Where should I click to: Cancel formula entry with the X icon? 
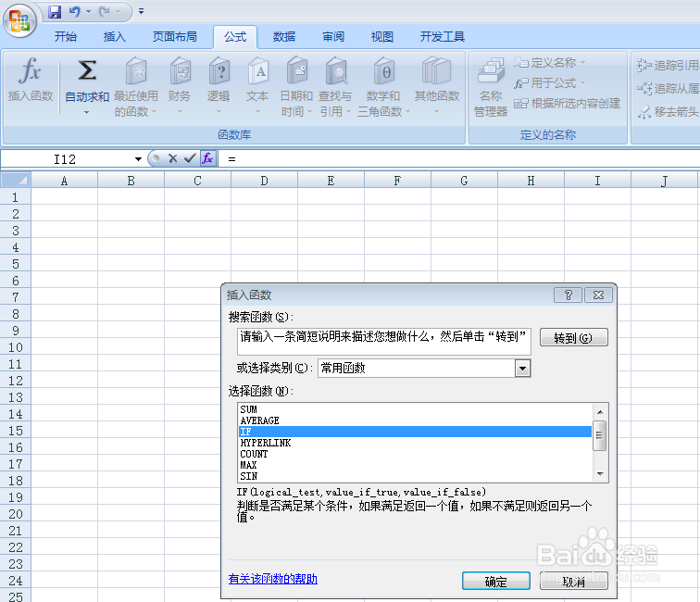click(173, 158)
